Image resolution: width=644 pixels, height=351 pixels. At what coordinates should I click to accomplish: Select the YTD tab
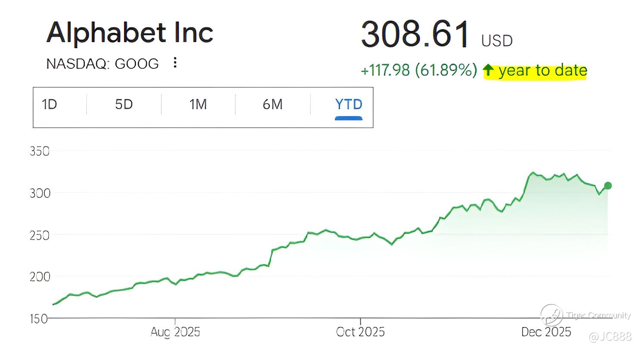coord(348,105)
